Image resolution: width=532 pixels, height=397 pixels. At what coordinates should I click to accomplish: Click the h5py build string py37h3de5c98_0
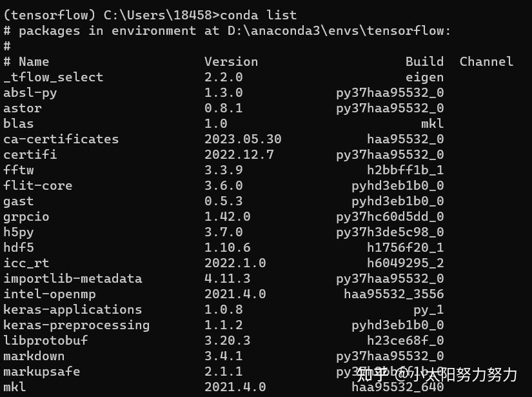[390, 232]
